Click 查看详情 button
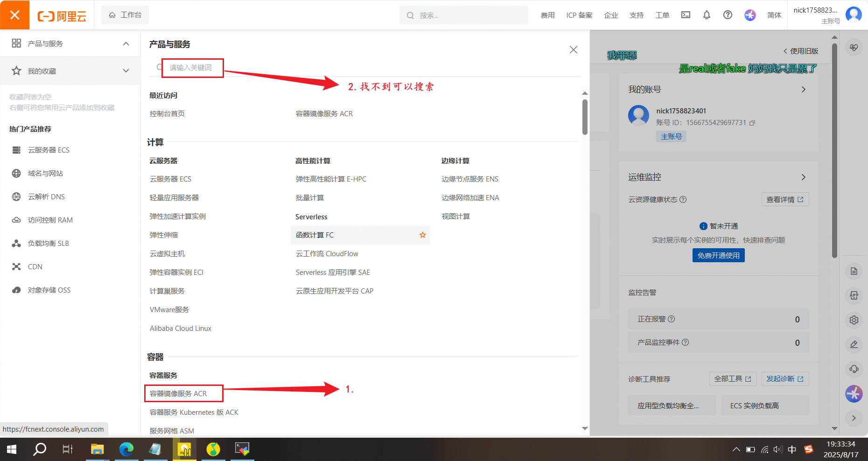The image size is (868, 461). 785,200
